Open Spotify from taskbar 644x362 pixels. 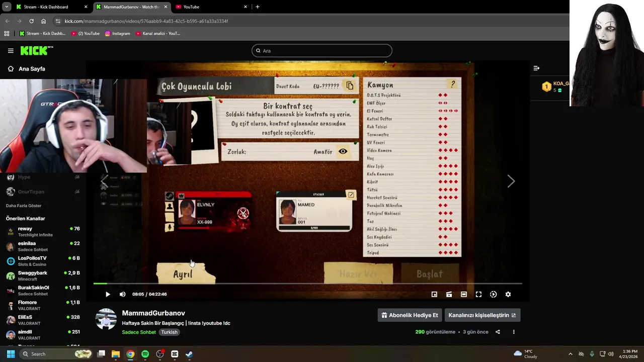tap(145, 354)
